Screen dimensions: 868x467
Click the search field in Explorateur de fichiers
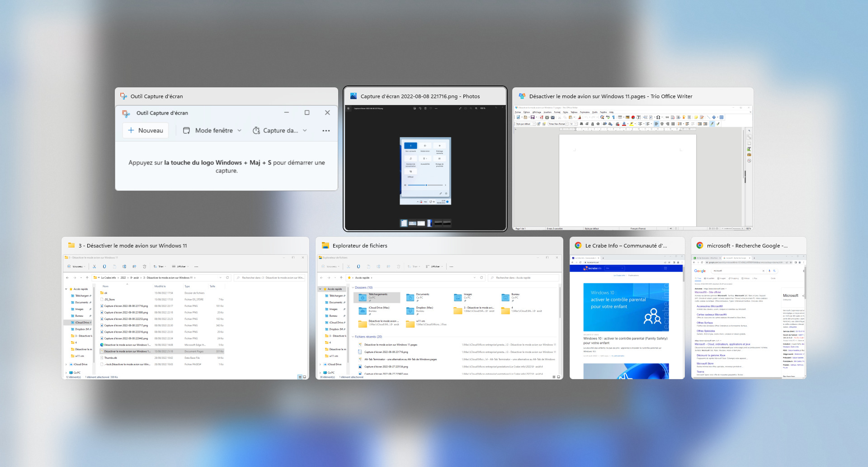click(x=524, y=278)
